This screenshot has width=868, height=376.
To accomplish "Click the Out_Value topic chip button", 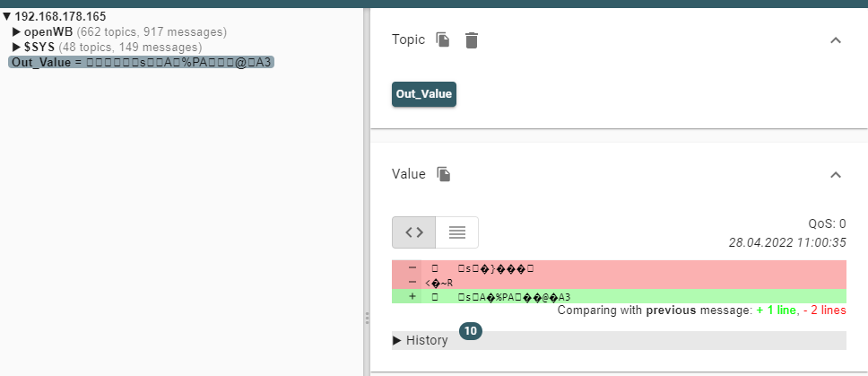I will coord(424,94).
